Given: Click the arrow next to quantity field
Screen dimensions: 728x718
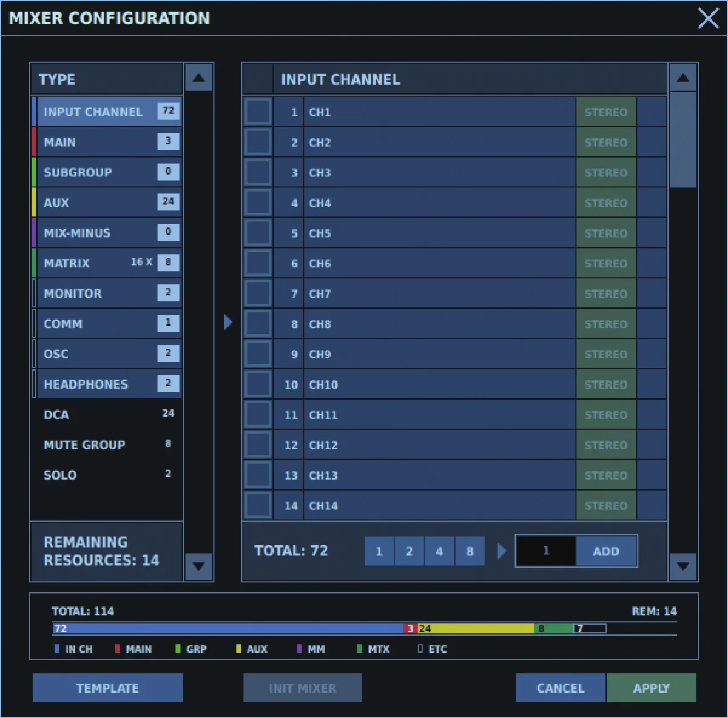Looking at the screenshot, I should tap(502, 551).
